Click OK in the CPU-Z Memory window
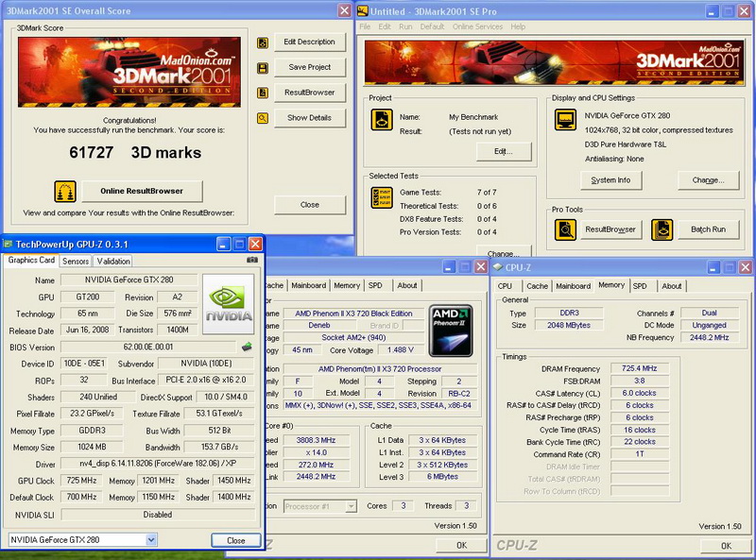Viewport: 756px width, 560px height. coord(726,546)
